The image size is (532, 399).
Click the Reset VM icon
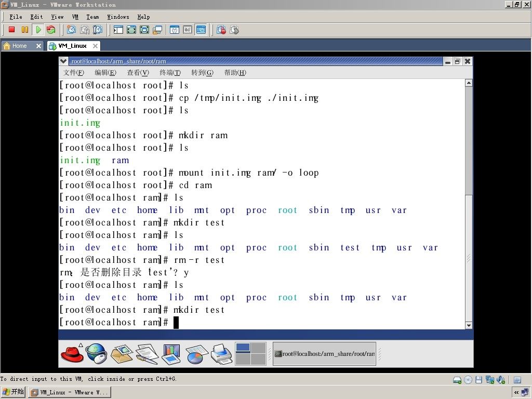(51, 30)
